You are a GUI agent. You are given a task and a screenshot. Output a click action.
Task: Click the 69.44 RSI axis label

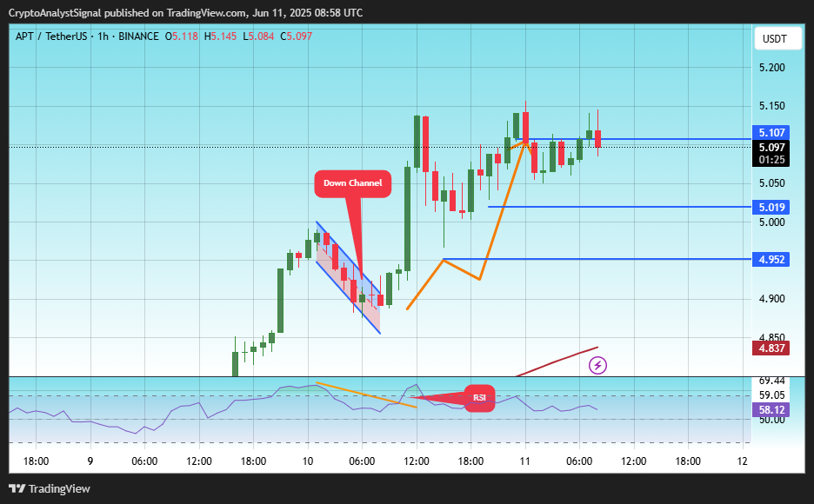click(772, 381)
